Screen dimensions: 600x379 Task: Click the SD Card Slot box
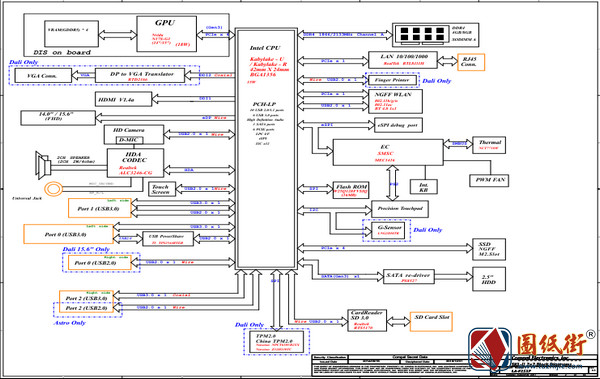(x=431, y=321)
